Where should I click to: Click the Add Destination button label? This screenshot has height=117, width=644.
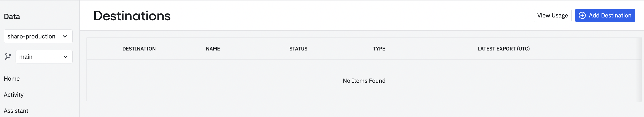pyautogui.click(x=610, y=16)
